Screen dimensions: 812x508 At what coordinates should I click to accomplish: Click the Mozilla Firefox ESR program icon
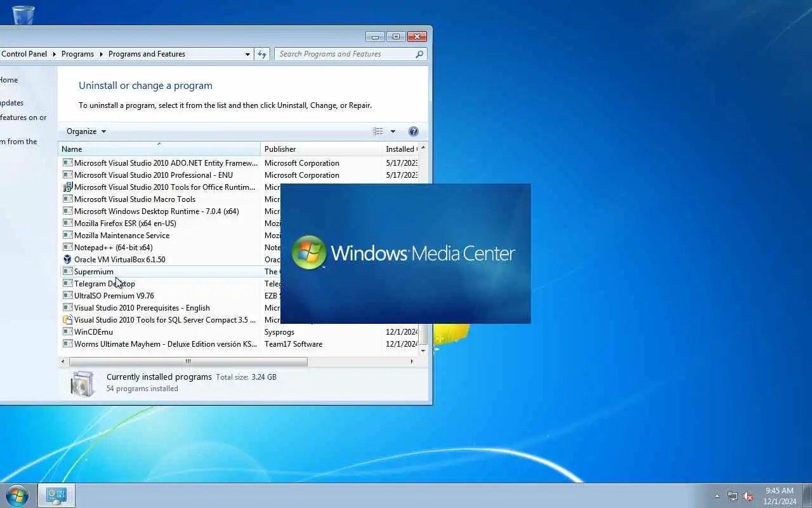(x=68, y=224)
